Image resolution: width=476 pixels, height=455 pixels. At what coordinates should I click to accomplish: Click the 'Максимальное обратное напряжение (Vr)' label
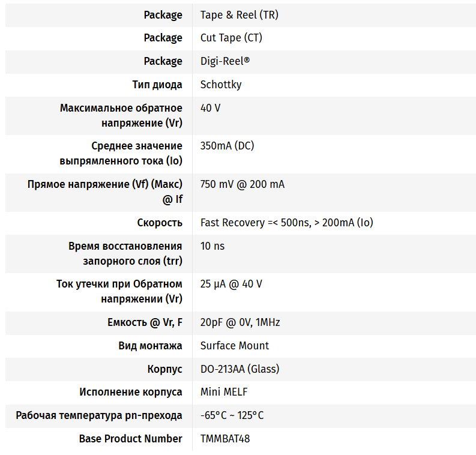click(121, 115)
